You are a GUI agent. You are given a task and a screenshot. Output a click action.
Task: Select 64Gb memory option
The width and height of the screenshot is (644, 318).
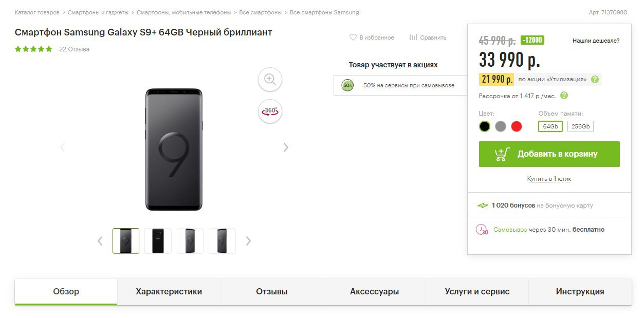click(550, 126)
